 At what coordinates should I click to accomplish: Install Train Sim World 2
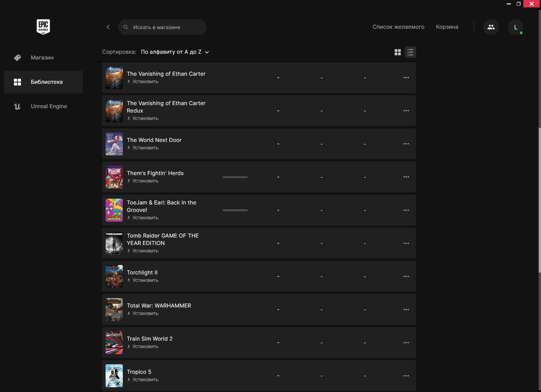tap(143, 346)
